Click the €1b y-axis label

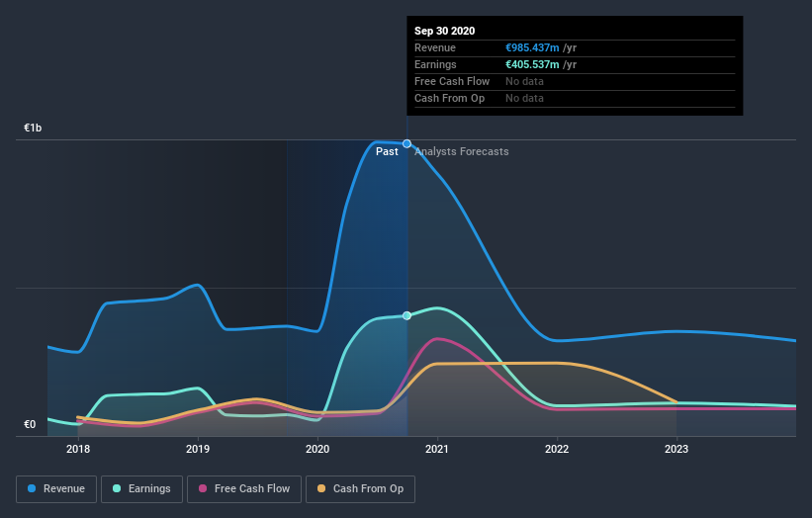(x=33, y=128)
